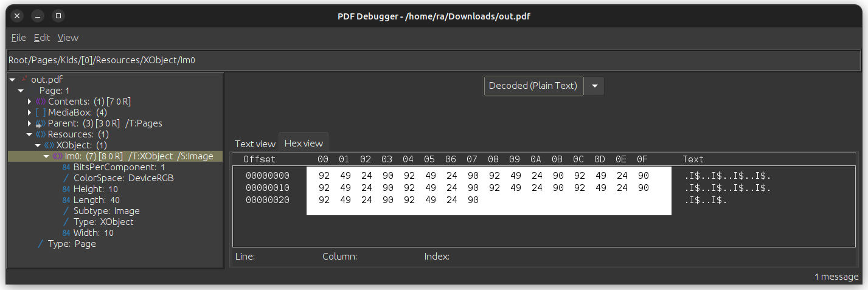Collapse the Im0 tree node
This screenshot has height=290, width=868.
click(46, 156)
